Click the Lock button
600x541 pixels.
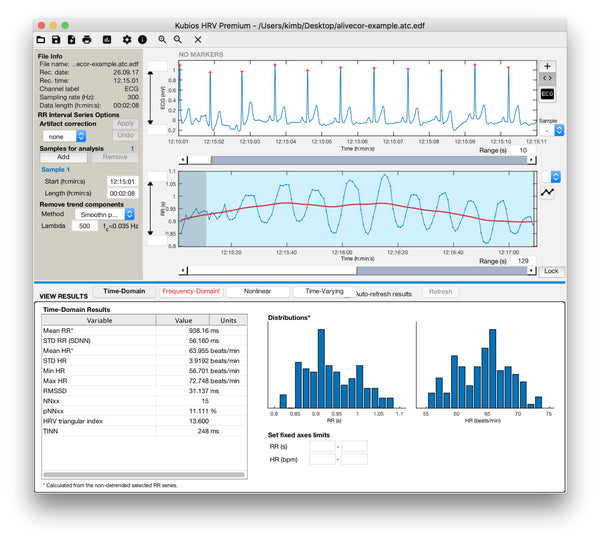[x=551, y=271]
